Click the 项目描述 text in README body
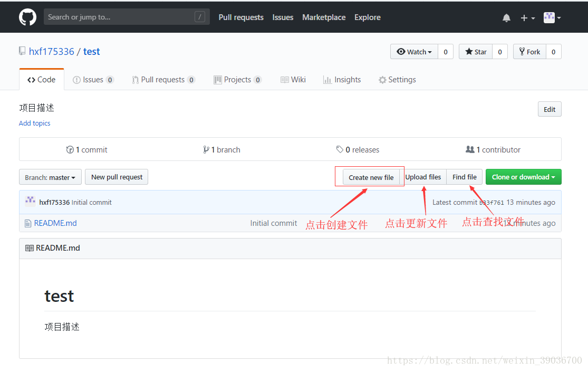 pos(62,327)
